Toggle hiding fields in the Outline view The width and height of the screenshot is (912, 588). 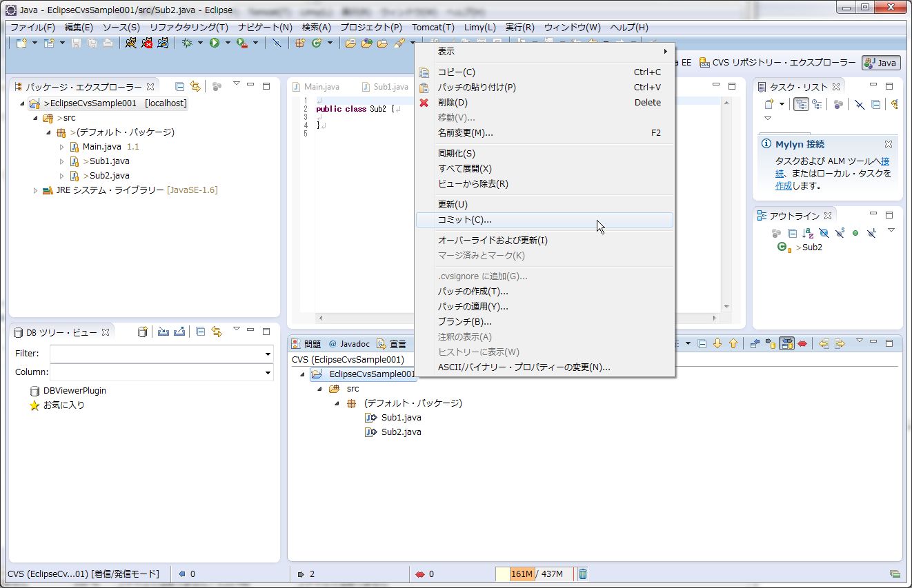click(824, 233)
